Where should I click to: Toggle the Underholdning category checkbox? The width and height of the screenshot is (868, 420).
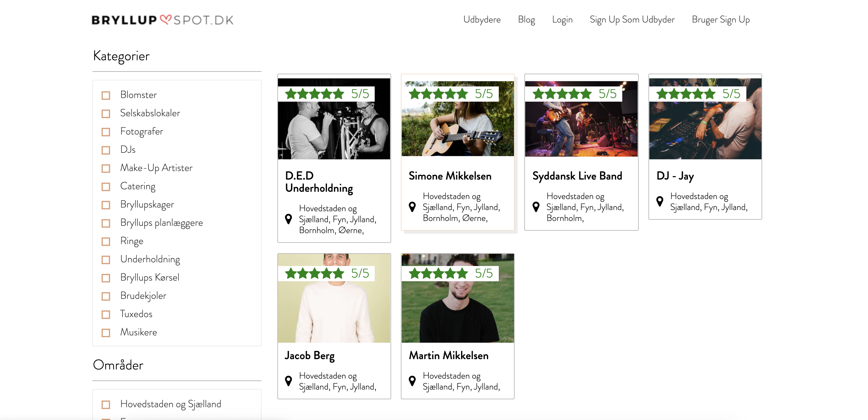click(106, 260)
